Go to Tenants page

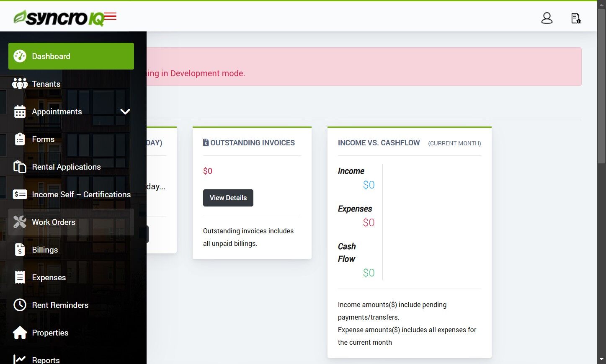click(71, 84)
